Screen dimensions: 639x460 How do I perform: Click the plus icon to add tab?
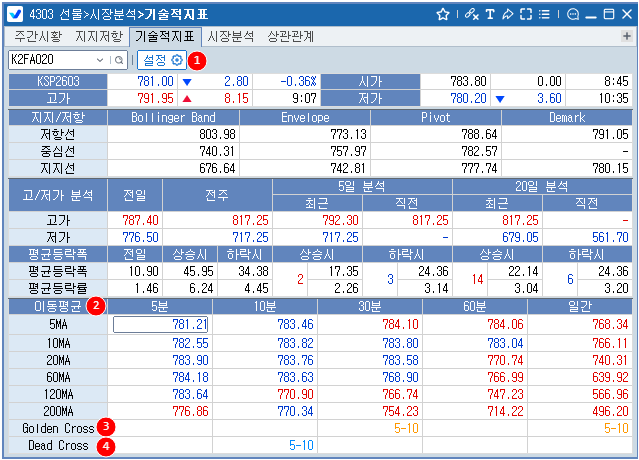tap(627, 36)
